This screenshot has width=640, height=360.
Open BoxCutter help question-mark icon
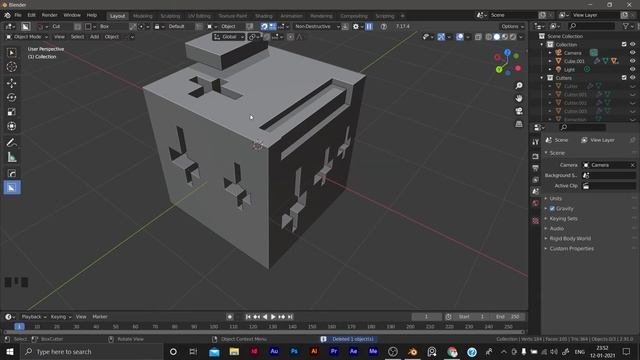(383, 27)
